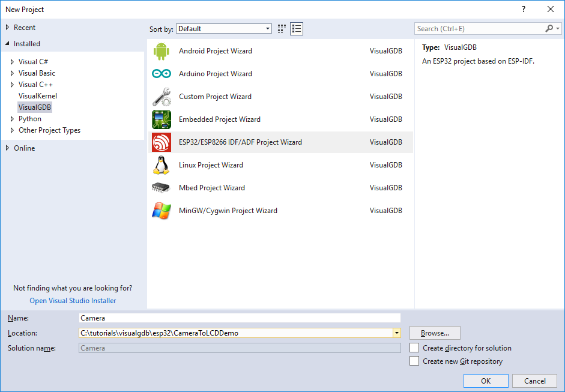Image resolution: width=565 pixels, height=392 pixels.
Task: Select Embedded Project Wizard template name
Action: click(x=219, y=119)
